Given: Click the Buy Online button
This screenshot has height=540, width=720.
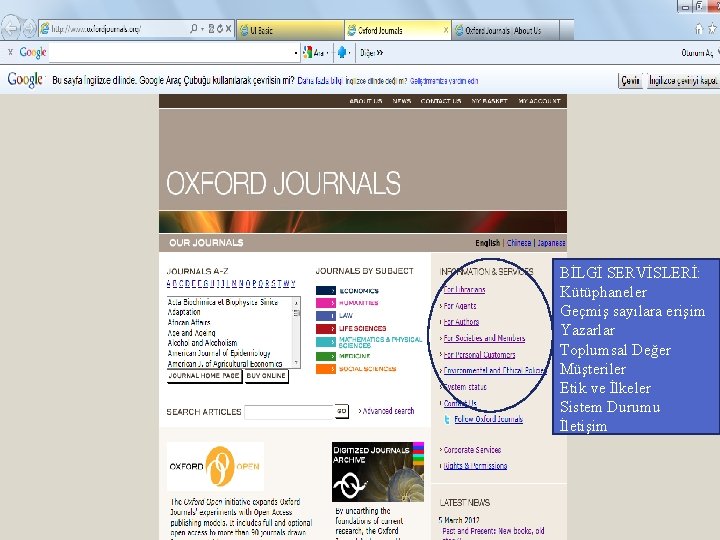Looking at the screenshot, I should coord(266,376).
